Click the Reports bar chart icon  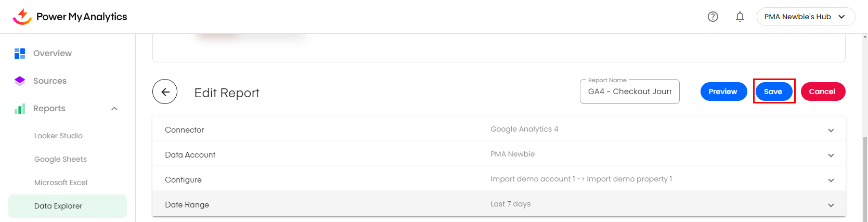click(x=20, y=109)
